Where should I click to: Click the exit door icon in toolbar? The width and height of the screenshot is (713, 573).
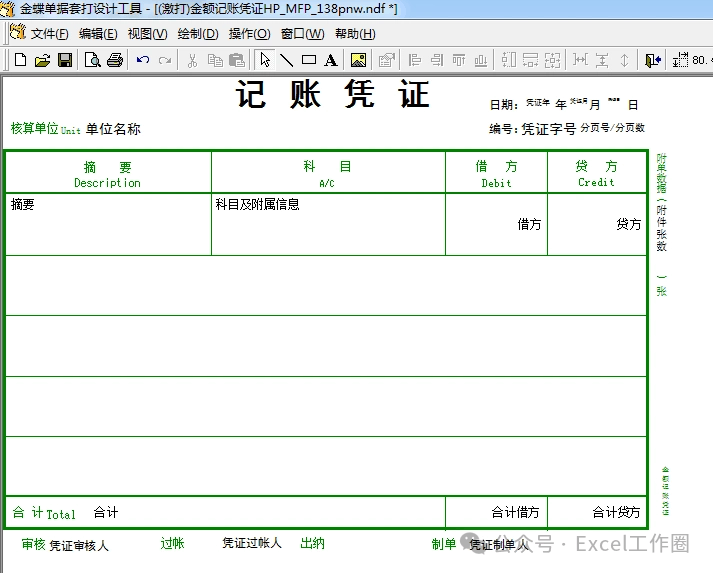(x=653, y=60)
